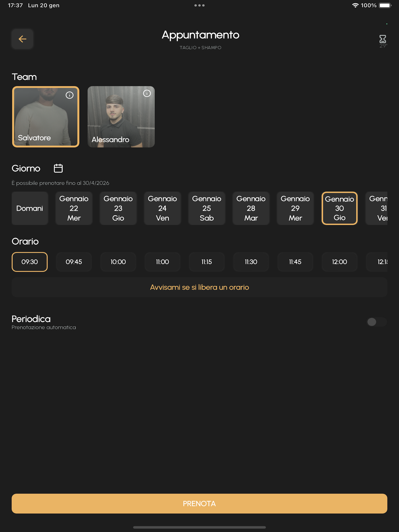
Task: Open Alessandro's info icon
Action: pyautogui.click(x=147, y=93)
